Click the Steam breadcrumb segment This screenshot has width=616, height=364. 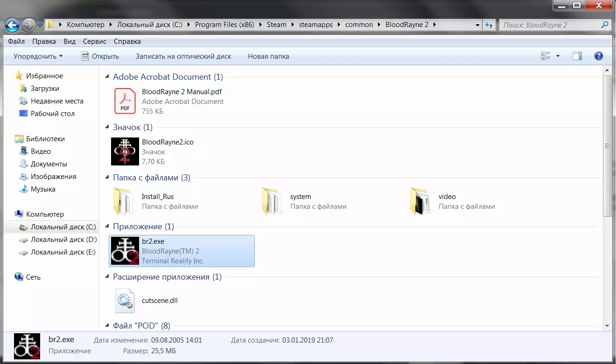click(277, 25)
